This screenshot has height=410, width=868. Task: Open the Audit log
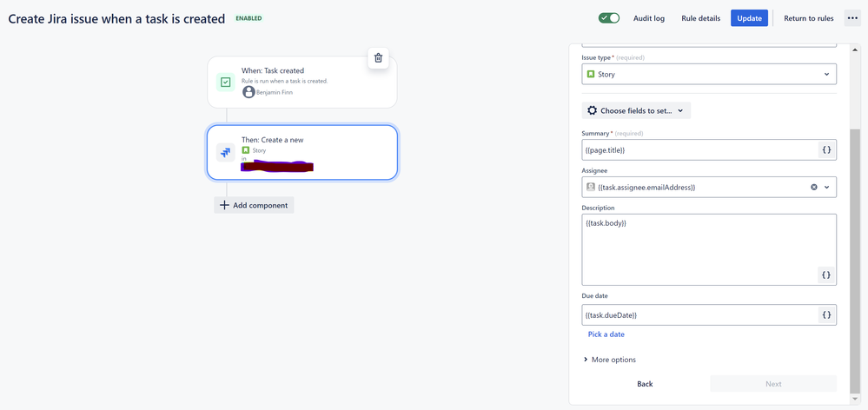(649, 18)
